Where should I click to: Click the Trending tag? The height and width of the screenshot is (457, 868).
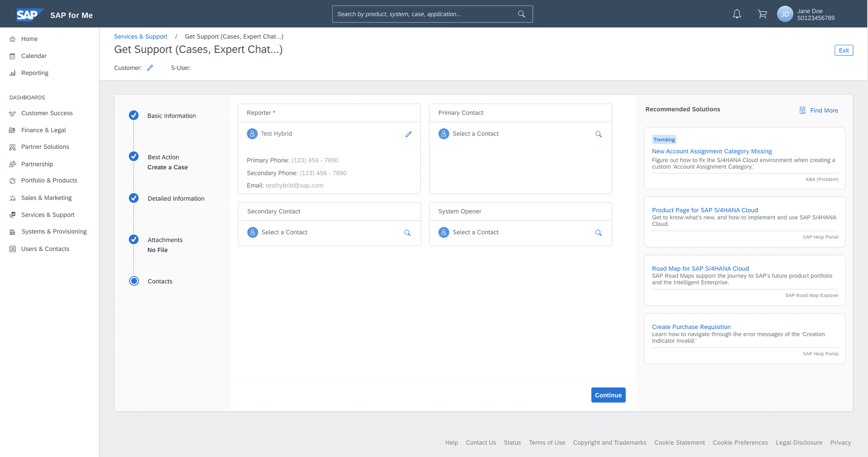(664, 140)
